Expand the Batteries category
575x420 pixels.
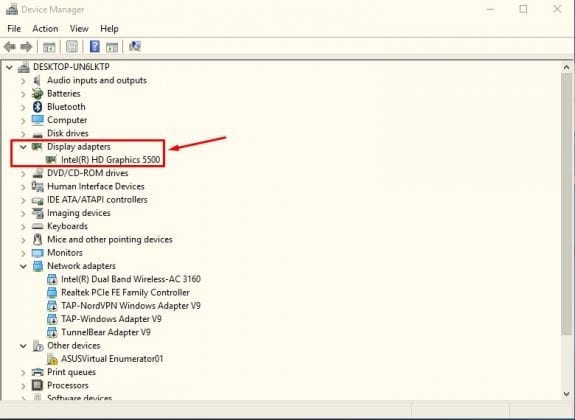tap(23, 94)
